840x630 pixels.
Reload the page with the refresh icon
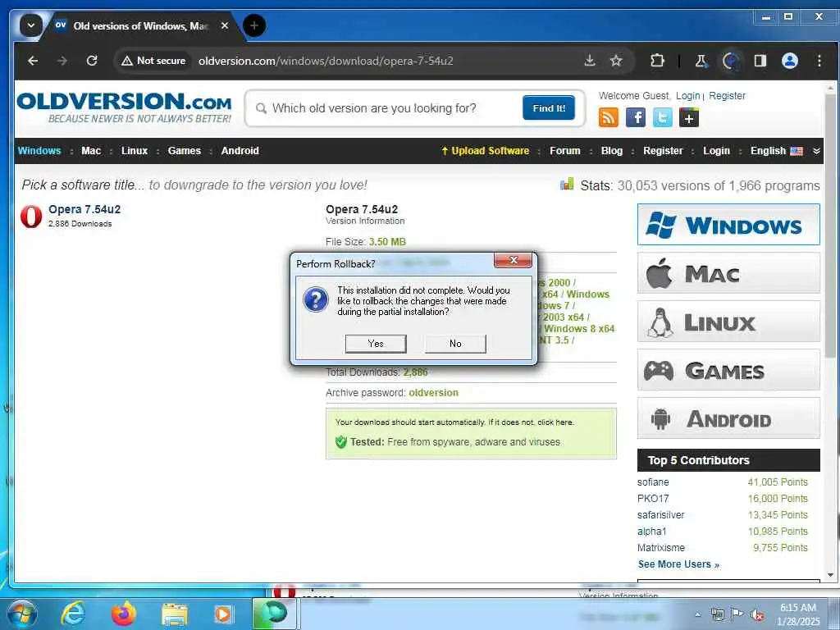pyautogui.click(x=92, y=61)
